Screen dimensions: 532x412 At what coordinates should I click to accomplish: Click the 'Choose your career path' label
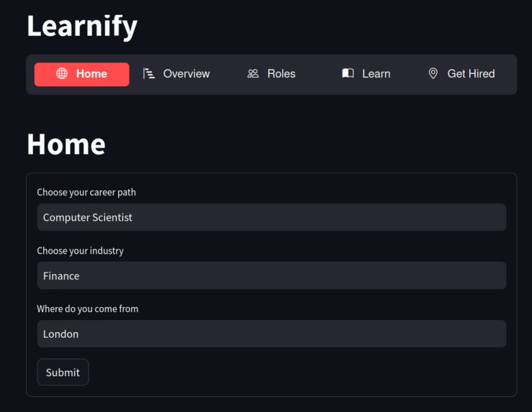pyautogui.click(x=86, y=193)
